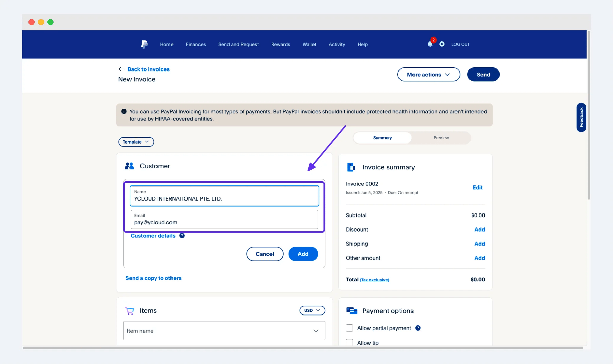Viewport: 613px width, 364px height.
Task: Go Back to invoices
Action: click(x=148, y=69)
